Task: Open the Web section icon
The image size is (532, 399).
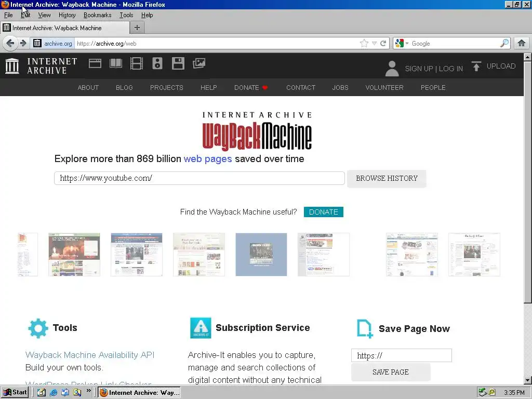Action: point(95,63)
